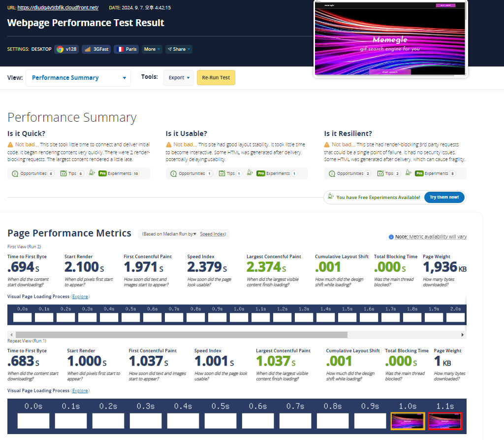Click the DESKTOP settings label
This screenshot has height=440, width=504.
(41, 49)
